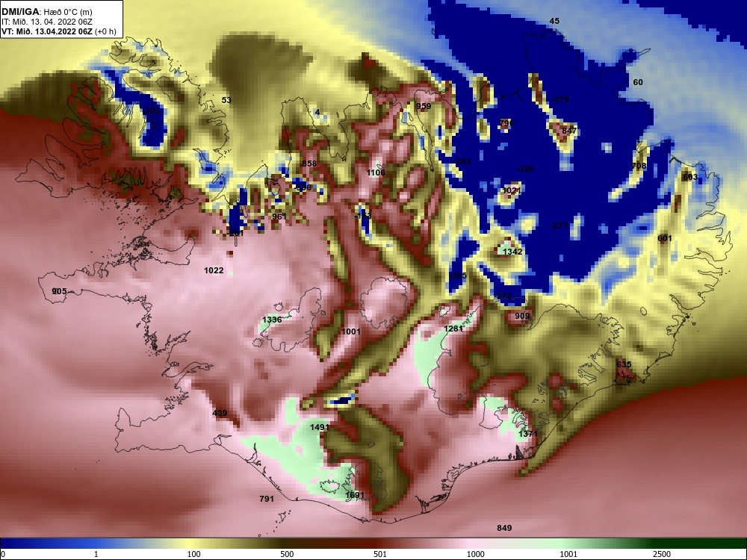
Task: Click the legend scale label 501
Action: pos(379,554)
